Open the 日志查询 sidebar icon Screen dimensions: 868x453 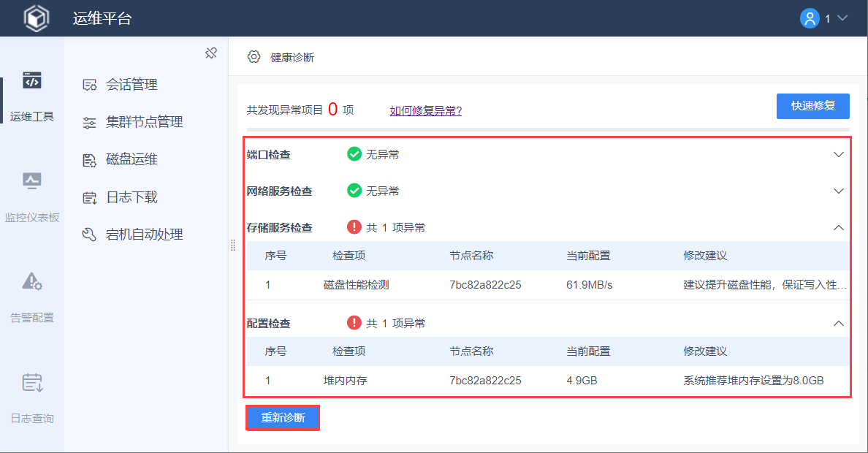(x=31, y=381)
